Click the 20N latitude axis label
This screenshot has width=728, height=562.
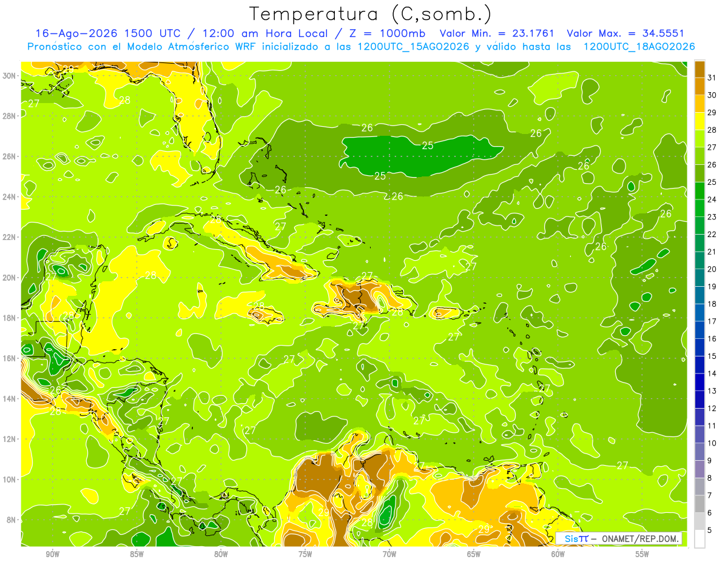(9, 278)
